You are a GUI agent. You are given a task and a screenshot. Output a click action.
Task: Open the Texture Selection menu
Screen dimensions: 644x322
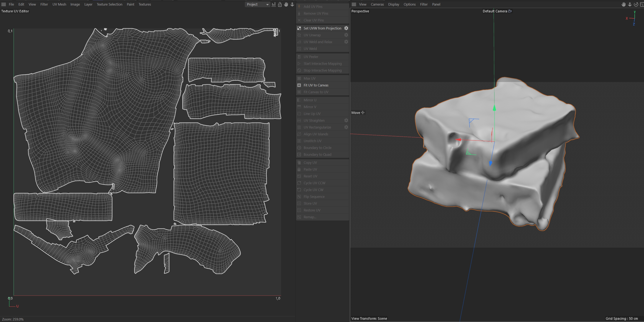click(109, 5)
